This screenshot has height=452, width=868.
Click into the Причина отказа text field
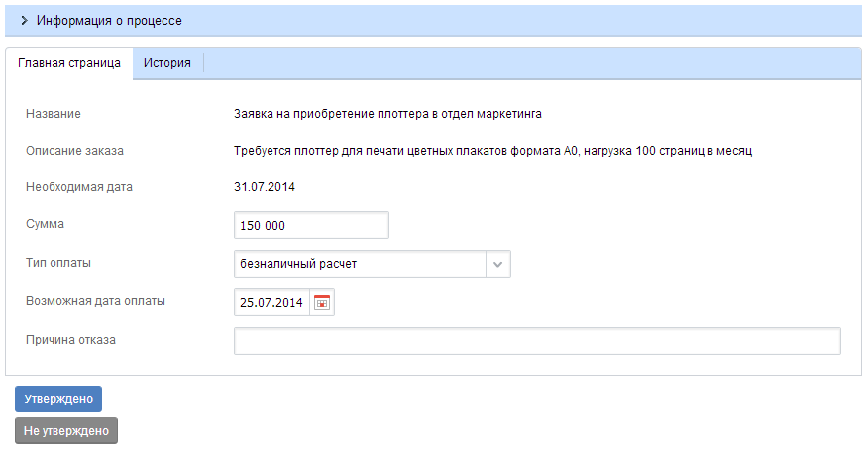537,341
